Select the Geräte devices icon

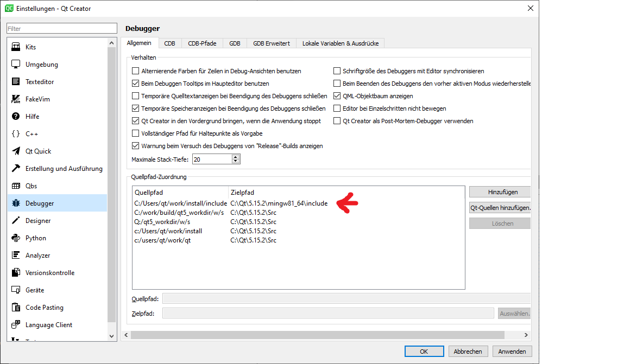[16, 290]
